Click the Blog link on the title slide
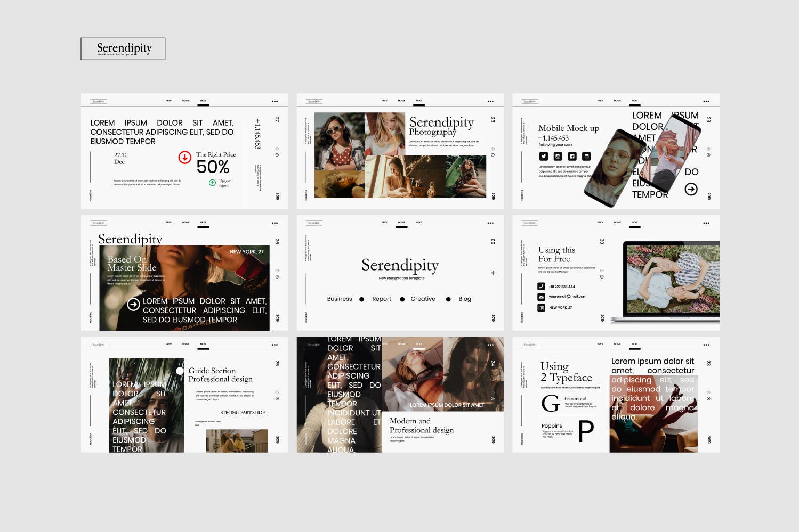 pos(465,299)
